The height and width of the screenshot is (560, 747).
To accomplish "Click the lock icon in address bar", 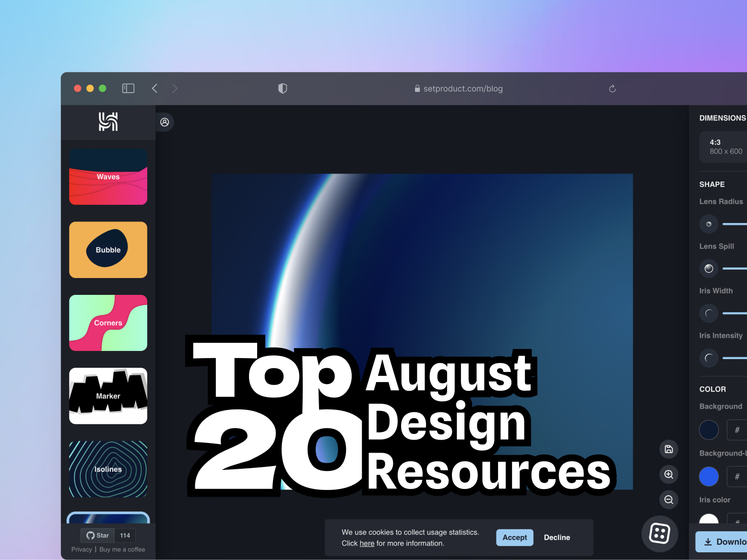I will point(417,89).
